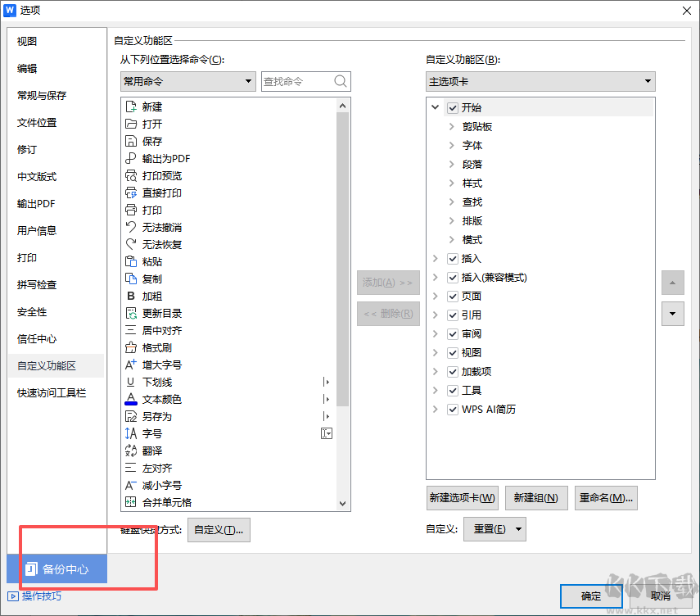Click the command list scrollbar
Screen dimensions: 700x616
(342, 259)
